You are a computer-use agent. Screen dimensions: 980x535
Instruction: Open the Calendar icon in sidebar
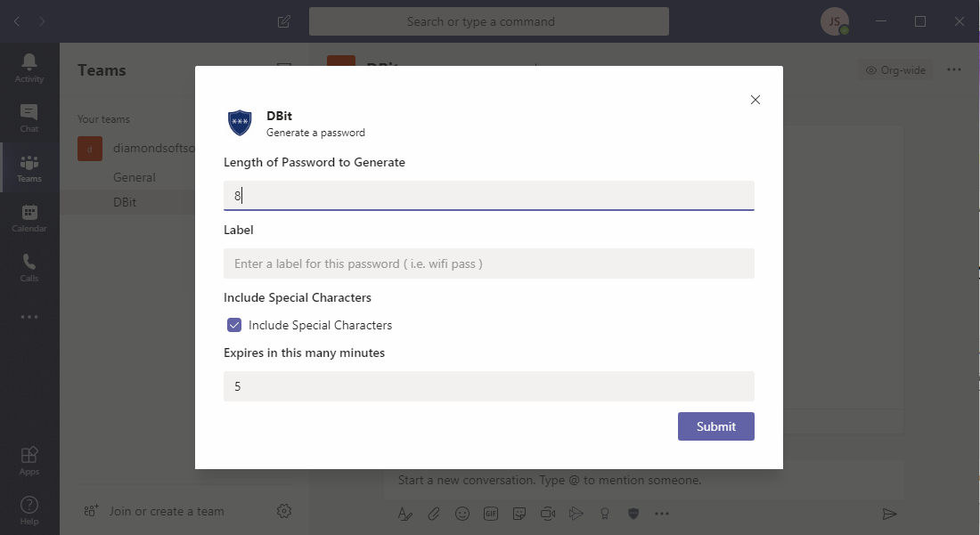click(x=29, y=212)
